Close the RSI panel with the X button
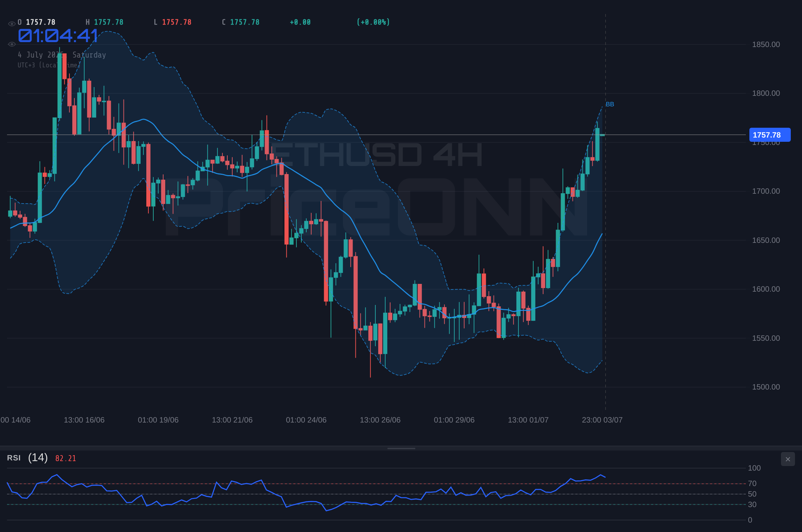The image size is (802, 532). [788, 459]
